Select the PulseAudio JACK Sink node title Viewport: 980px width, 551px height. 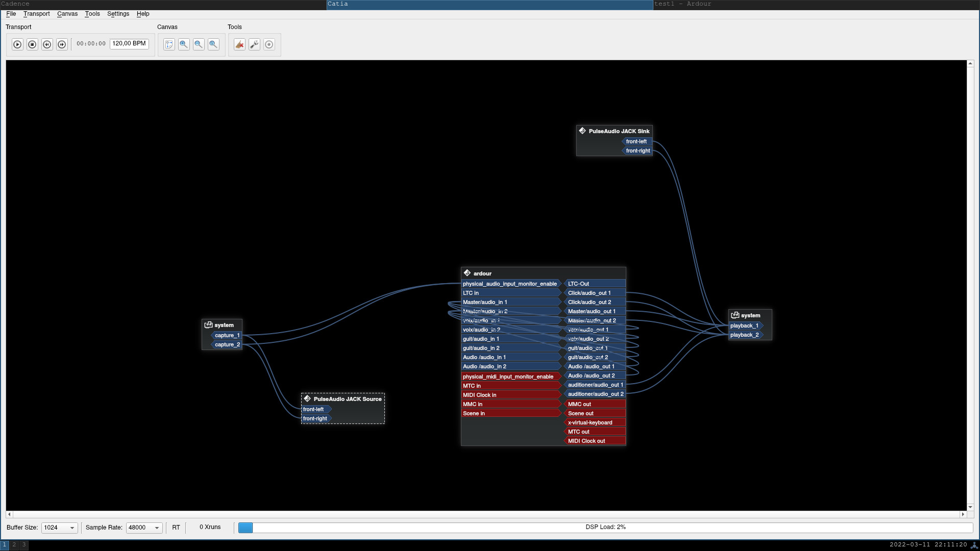coord(619,131)
